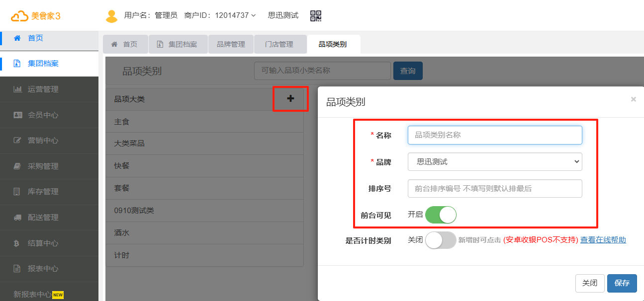644x301 pixels.
Task: Open 运营管理 in the sidebar
Action: pyautogui.click(x=43, y=89)
